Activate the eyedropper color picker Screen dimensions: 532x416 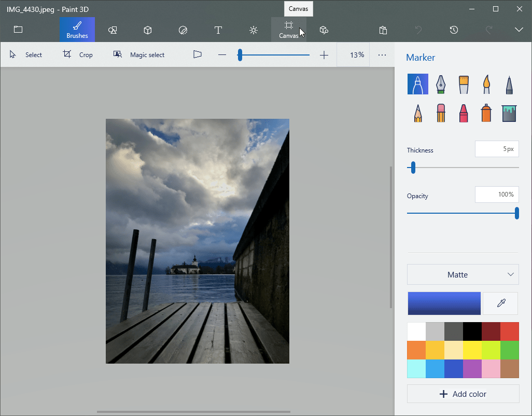[501, 303]
